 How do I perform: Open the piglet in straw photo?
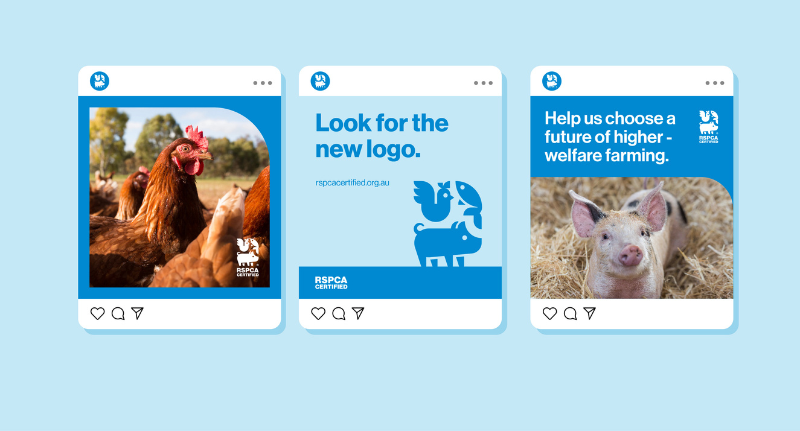pyautogui.click(x=632, y=238)
